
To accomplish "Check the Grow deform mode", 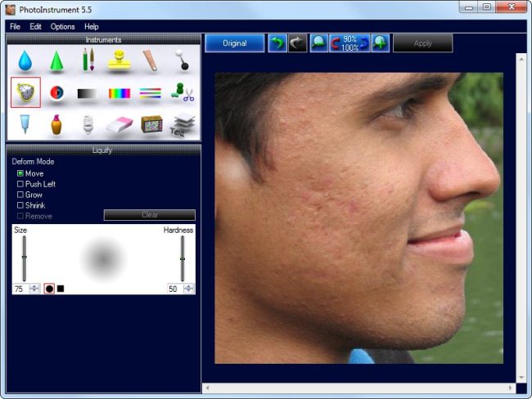I will click(x=20, y=195).
